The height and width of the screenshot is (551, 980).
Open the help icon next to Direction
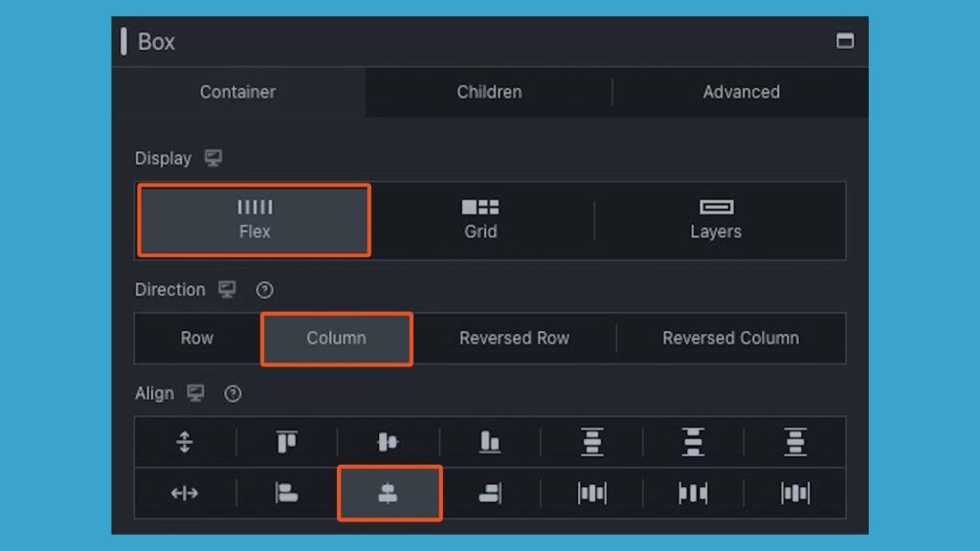[x=265, y=290]
